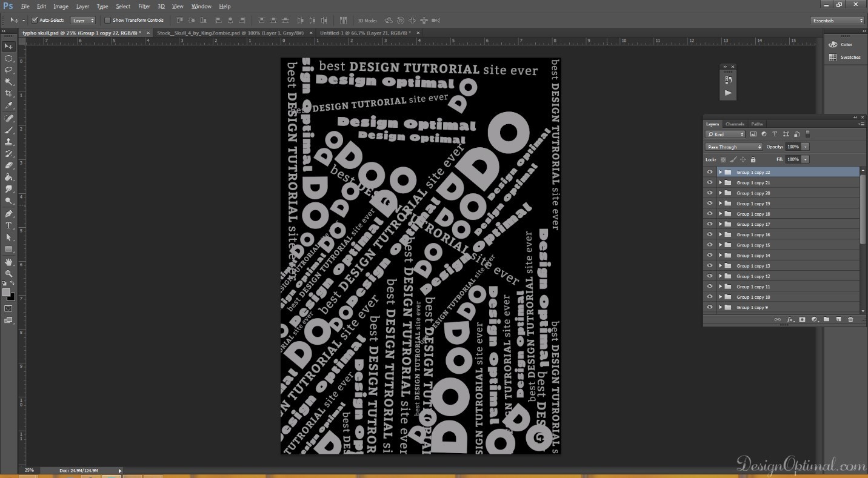Toggle the Auto-Select checkbox
This screenshot has height=478, width=868.
pyautogui.click(x=35, y=20)
